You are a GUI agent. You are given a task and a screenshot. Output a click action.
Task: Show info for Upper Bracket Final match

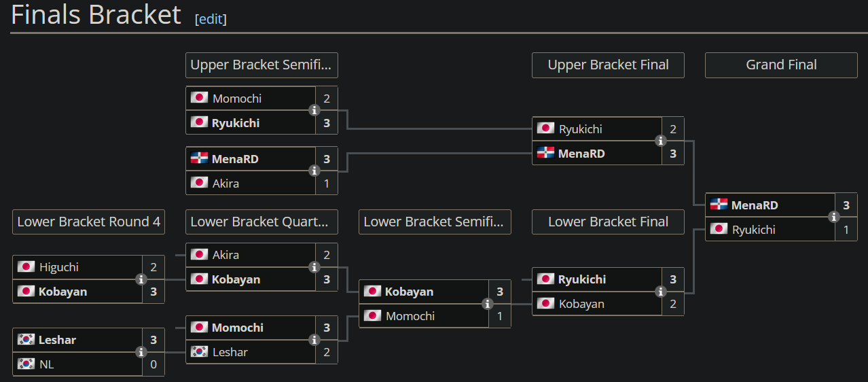coord(661,141)
